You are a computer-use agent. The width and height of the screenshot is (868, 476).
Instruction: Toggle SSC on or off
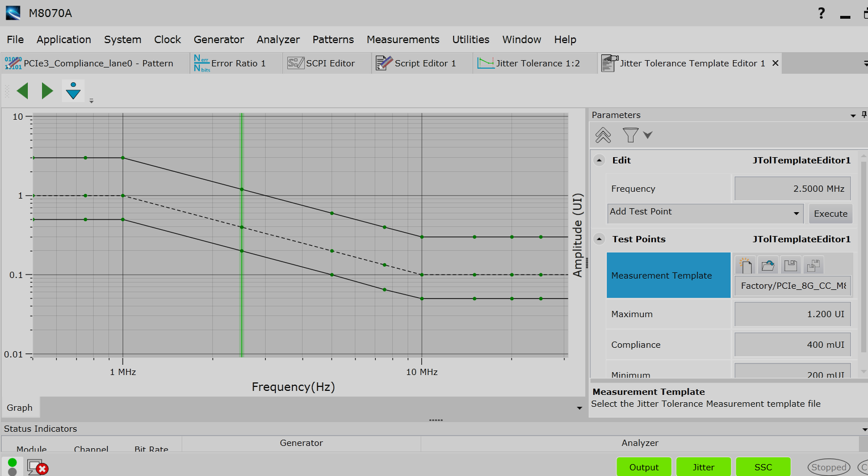click(x=763, y=466)
